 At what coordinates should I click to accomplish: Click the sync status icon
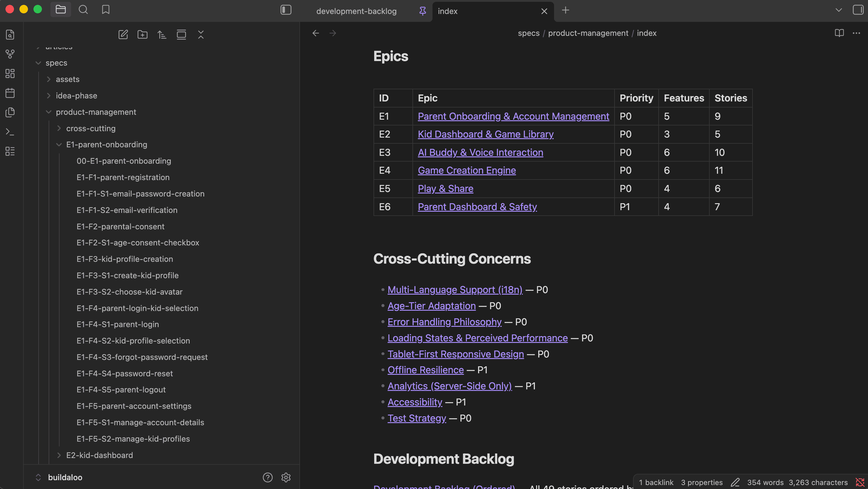tap(860, 482)
